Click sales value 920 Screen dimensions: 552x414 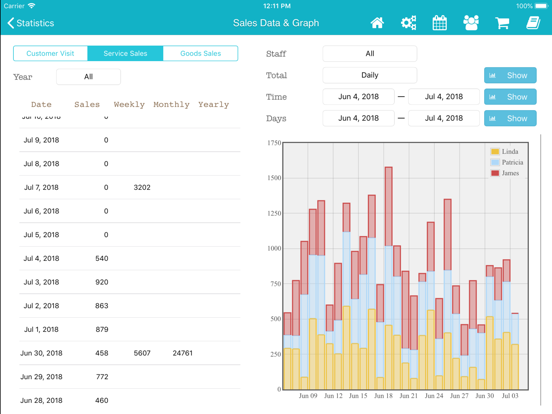point(102,282)
